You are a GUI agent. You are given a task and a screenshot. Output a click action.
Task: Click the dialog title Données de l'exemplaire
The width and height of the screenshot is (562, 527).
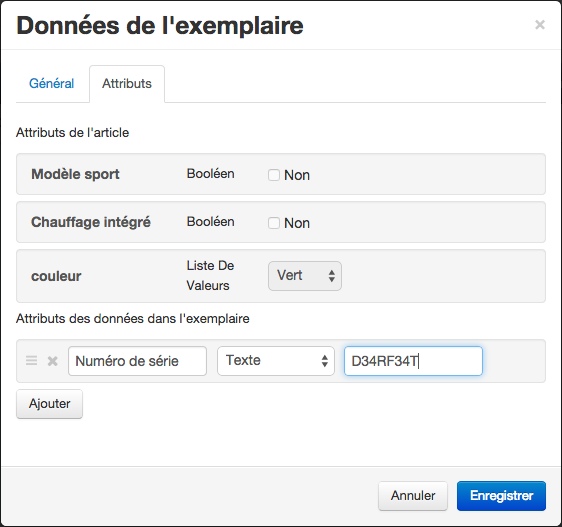(x=160, y=25)
